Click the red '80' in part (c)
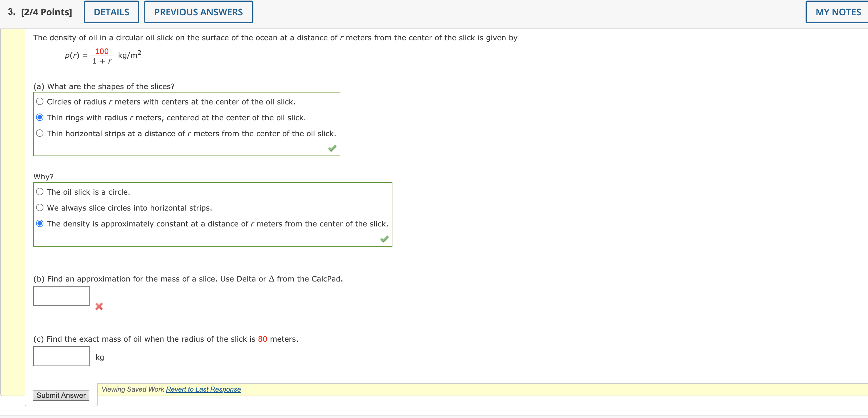The height and width of the screenshot is (418, 868). 262,339
